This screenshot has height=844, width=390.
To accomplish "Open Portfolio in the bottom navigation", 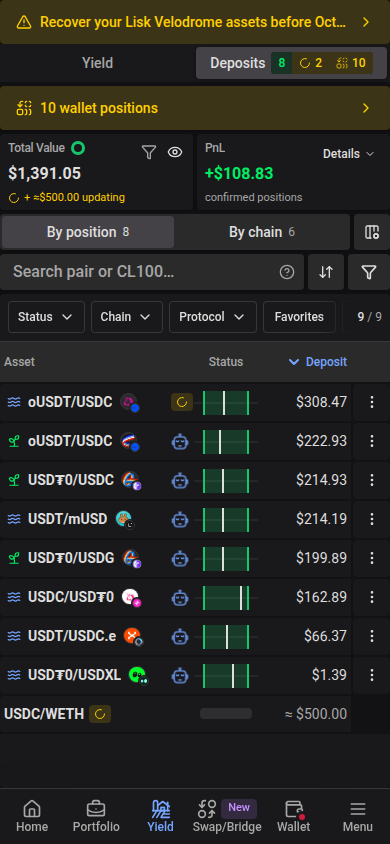I will coord(96,817).
